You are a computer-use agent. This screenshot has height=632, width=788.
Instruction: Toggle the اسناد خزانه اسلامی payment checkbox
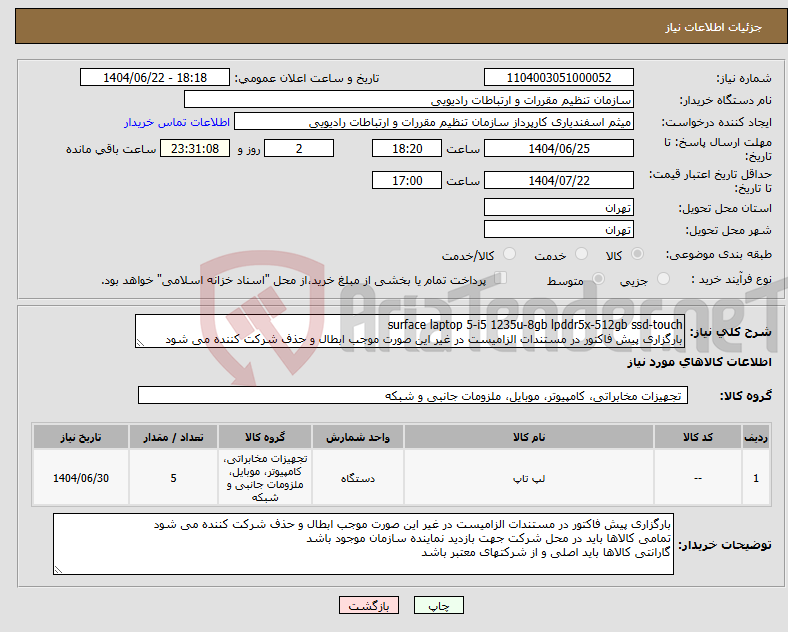coord(500,278)
